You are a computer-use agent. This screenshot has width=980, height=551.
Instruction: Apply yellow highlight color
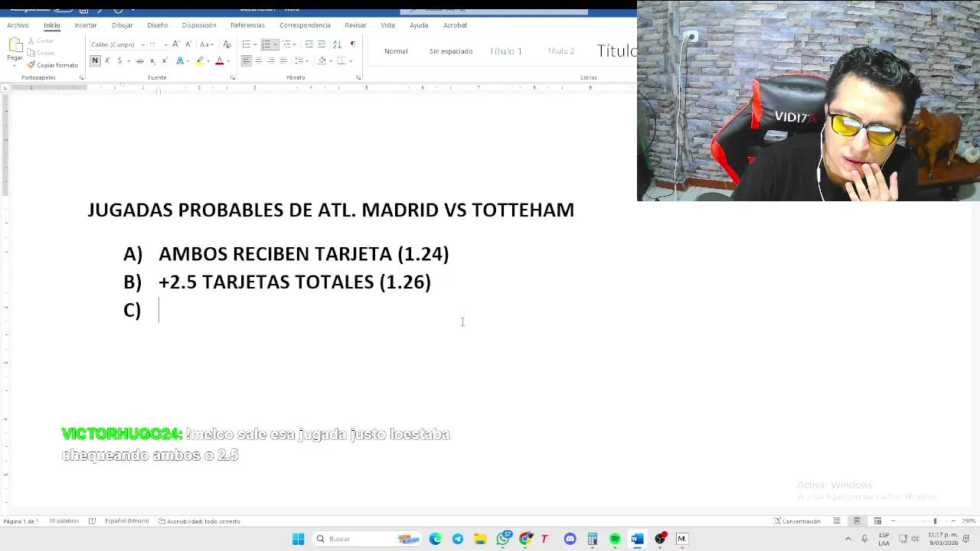point(200,60)
